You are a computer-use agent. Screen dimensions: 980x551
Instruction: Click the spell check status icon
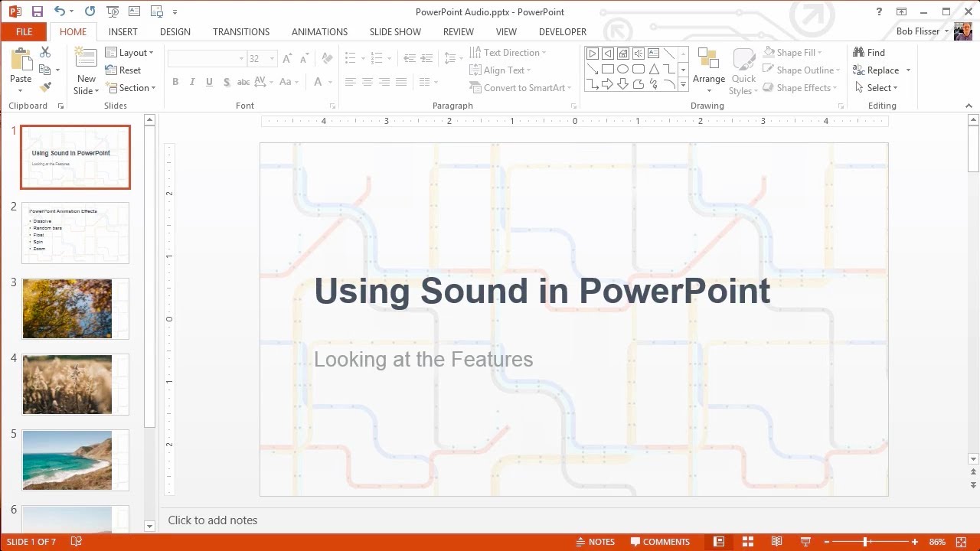pyautogui.click(x=77, y=542)
